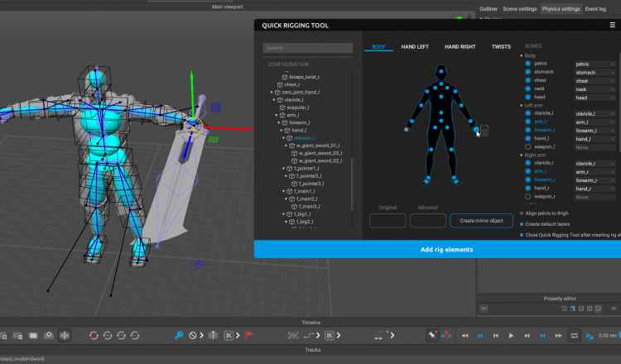Click the Create mirror object button
This screenshot has height=364, width=621.
481,221
